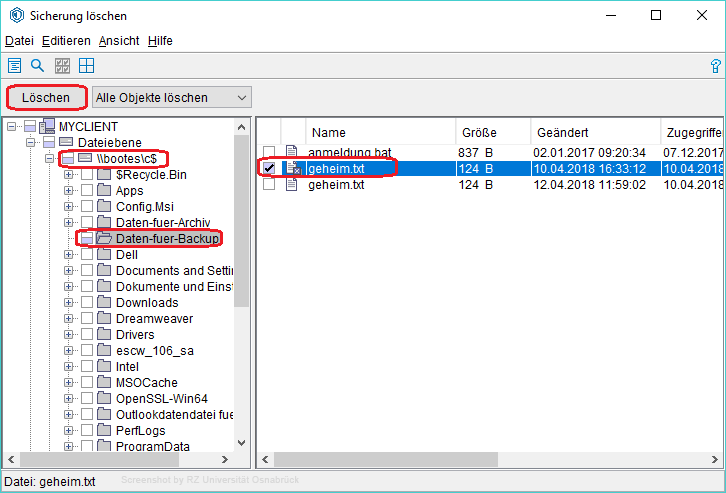726x493 pixels.
Task: Check the anmeldung.bat file checkbox
Action: pyautogui.click(x=269, y=152)
